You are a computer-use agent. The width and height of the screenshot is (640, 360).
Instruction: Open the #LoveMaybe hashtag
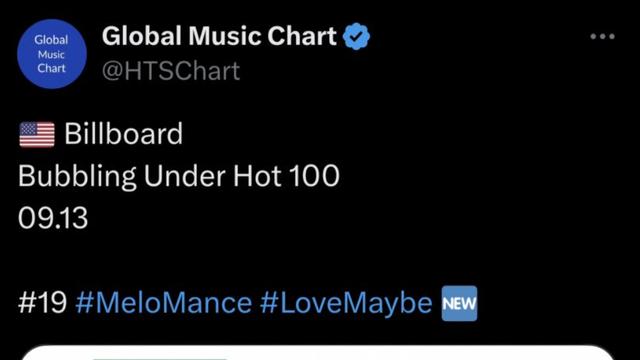click(346, 302)
